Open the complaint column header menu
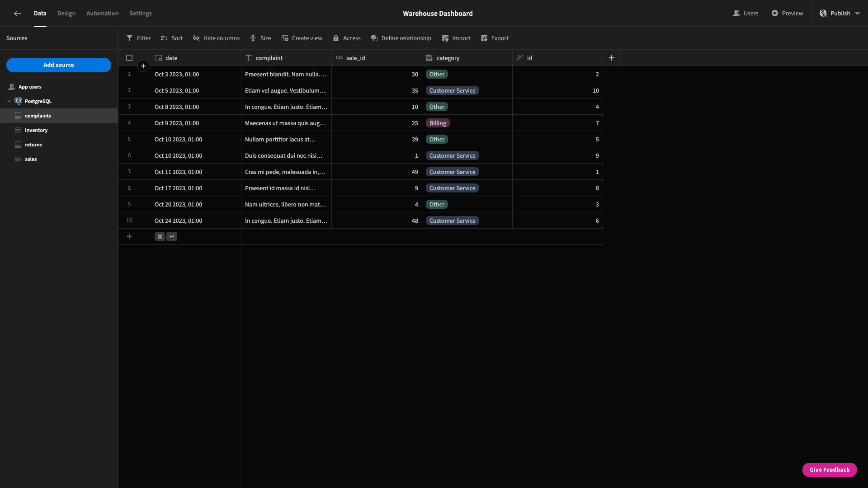 click(x=286, y=58)
